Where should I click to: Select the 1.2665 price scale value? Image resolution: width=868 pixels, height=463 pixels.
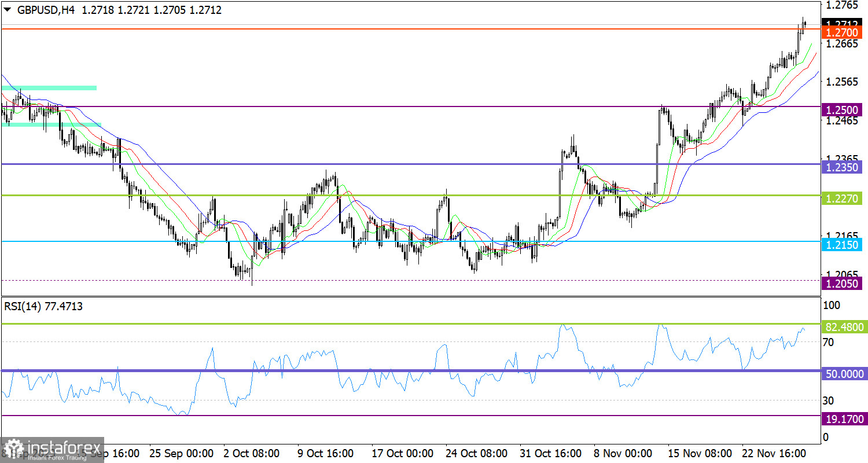coord(842,43)
